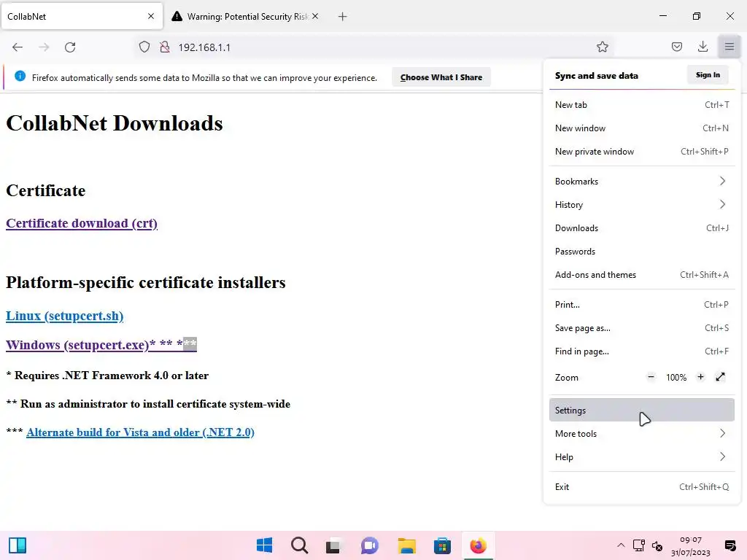Open the notification center icon
The height and width of the screenshot is (560, 747).
[729, 545]
